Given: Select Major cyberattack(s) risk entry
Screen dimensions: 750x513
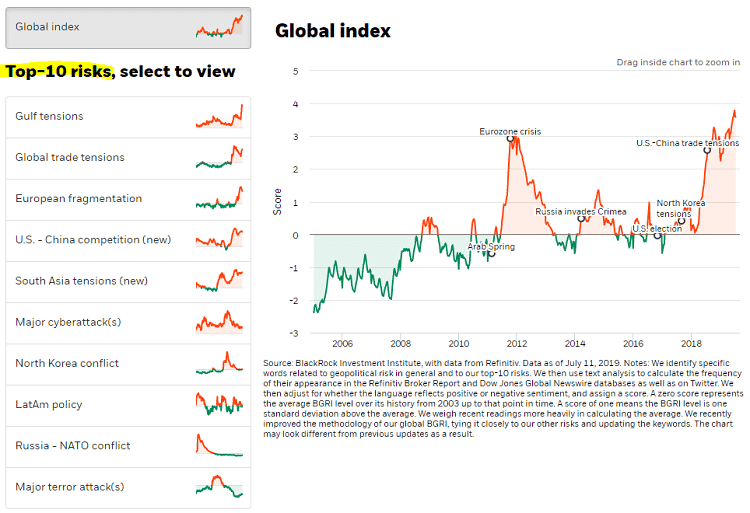Looking at the screenshot, I should point(68,322).
